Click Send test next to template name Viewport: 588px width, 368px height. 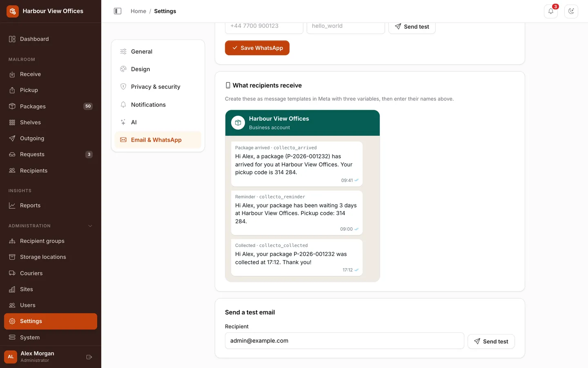(412, 27)
